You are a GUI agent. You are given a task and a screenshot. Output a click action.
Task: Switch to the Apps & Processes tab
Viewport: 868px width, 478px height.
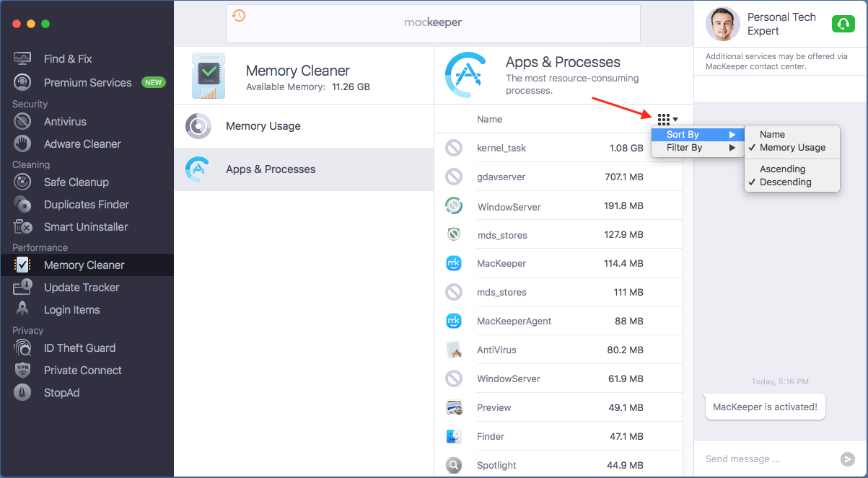(304, 169)
